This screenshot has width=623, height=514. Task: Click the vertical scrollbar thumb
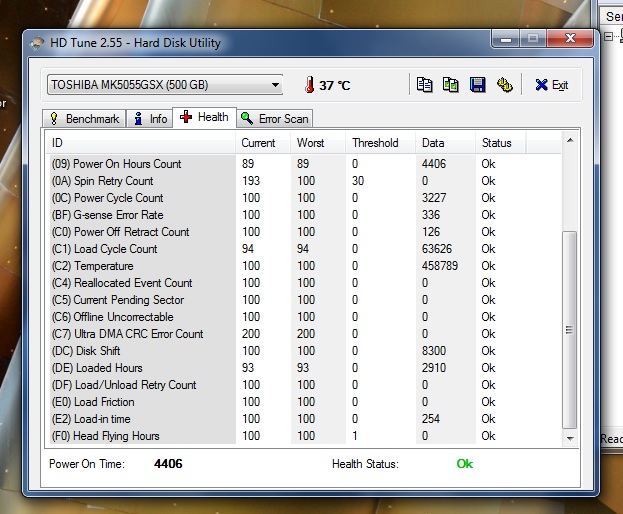pyautogui.click(x=570, y=330)
